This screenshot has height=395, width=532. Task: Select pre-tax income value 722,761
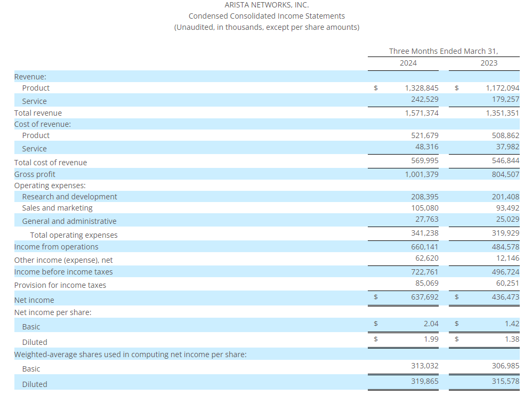(425, 272)
